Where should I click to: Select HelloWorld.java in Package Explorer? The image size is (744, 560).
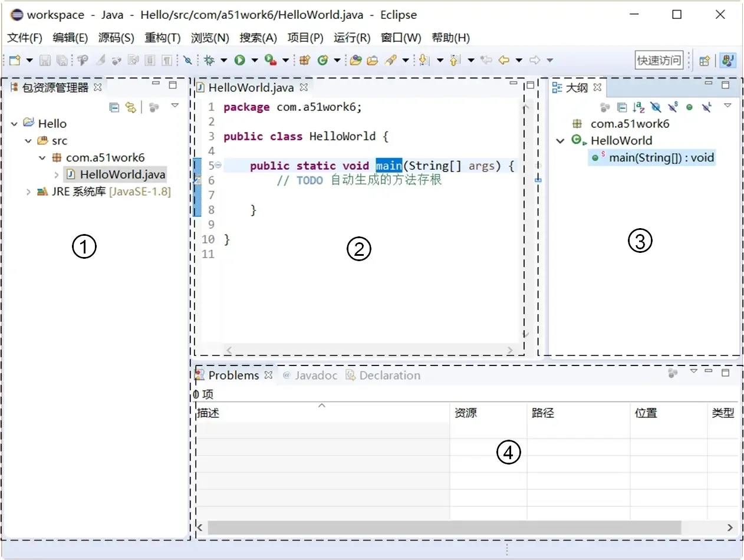(122, 174)
